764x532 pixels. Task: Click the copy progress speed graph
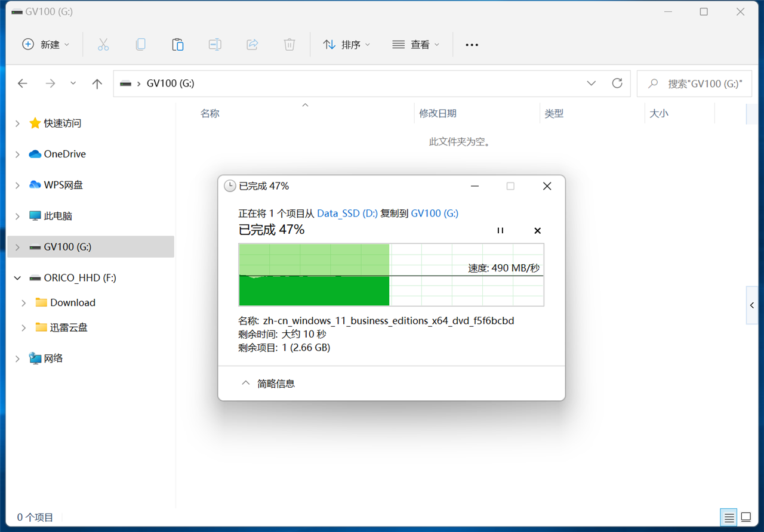pos(391,274)
